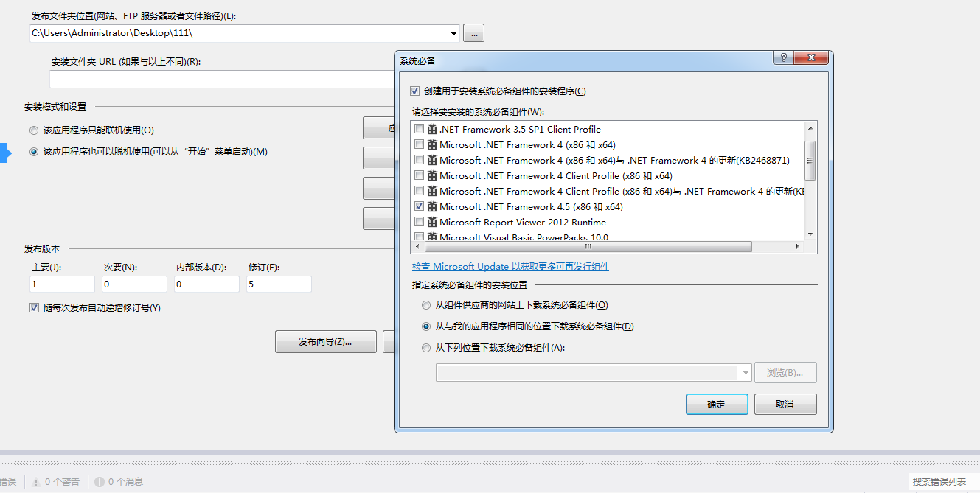Click package icon beside Microsoft .NET Framework 4 (x86 和 x64)
980x493 pixels.
[432, 144]
